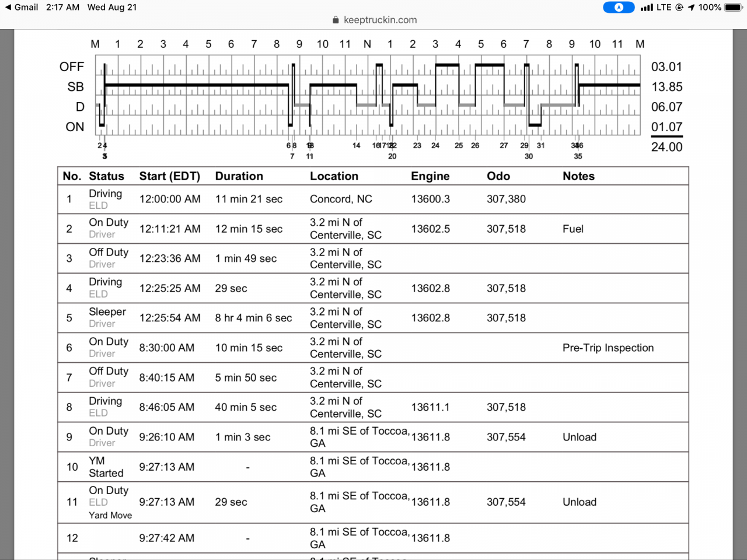Select the 8:46:05 AM start time
This screenshot has height=560, width=747.
point(167,407)
